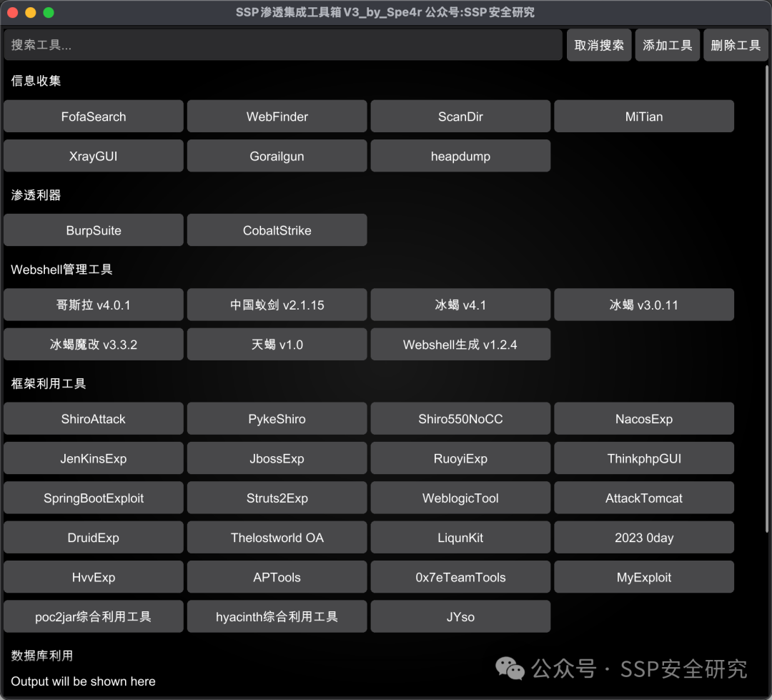Image resolution: width=772 pixels, height=700 pixels.
Task: Open JenKinsExp tool
Action: click(x=94, y=458)
